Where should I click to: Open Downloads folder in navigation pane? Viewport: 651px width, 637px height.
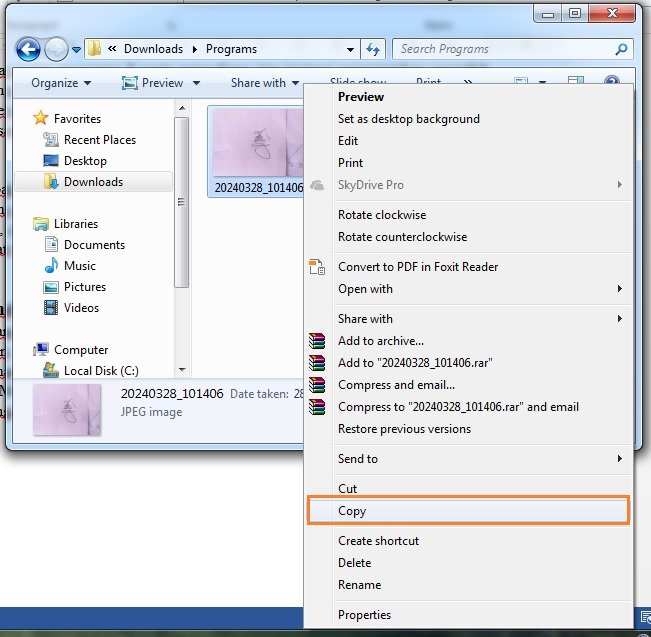[93, 182]
